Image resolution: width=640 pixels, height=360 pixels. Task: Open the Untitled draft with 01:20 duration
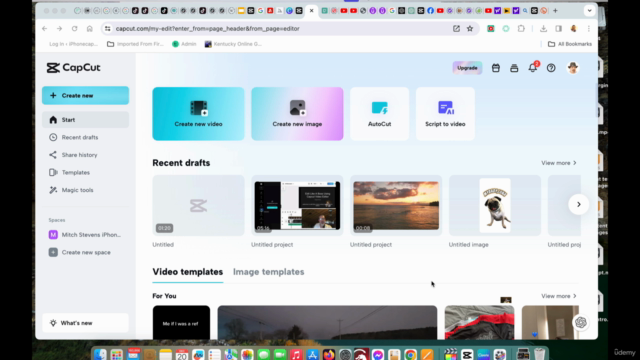tap(198, 206)
